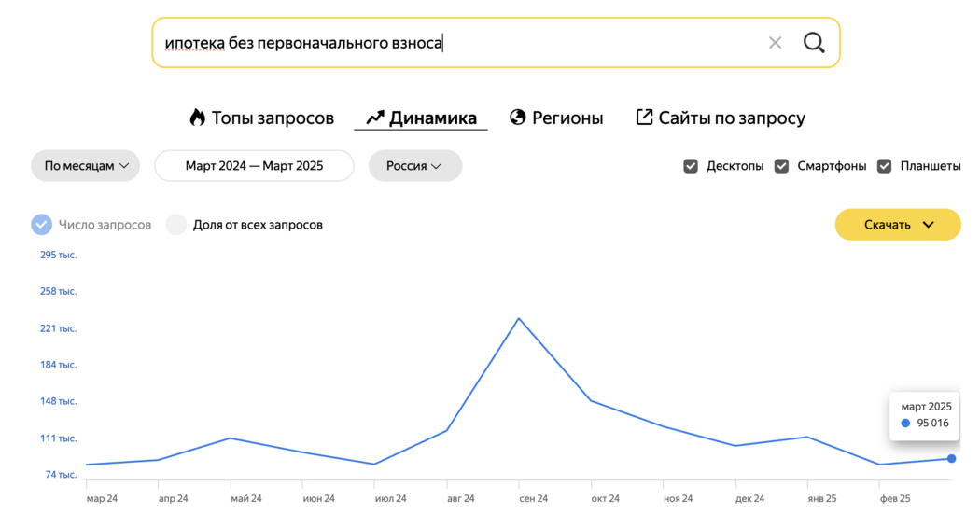This screenshot has width=980, height=528.
Task: Select Число запросов radio option
Action: pyautogui.click(x=42, y=224)
